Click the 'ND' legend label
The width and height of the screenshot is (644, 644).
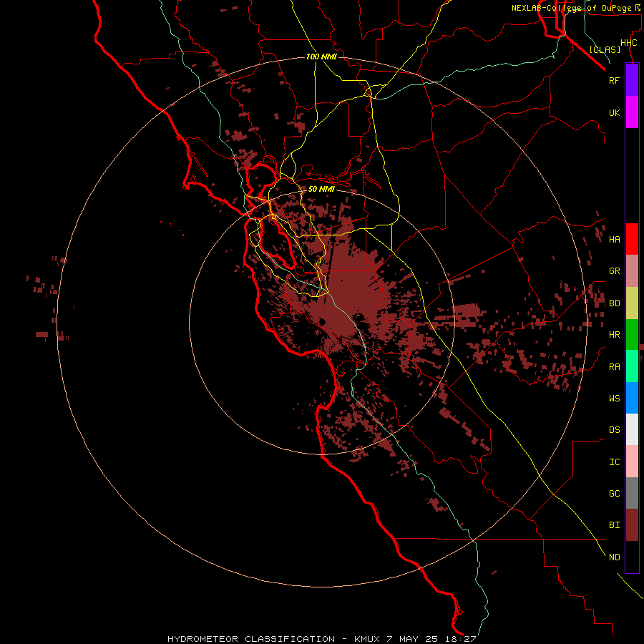tap(614, 557)
